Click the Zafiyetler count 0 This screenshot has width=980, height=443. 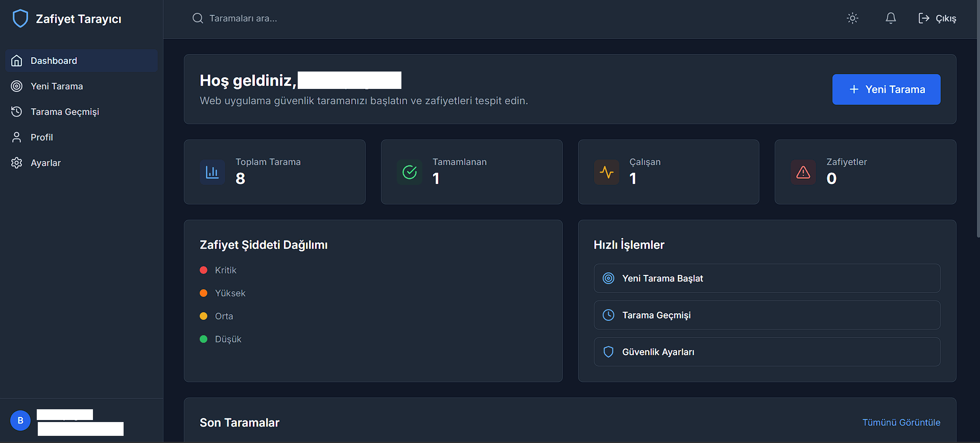[831, 178]
